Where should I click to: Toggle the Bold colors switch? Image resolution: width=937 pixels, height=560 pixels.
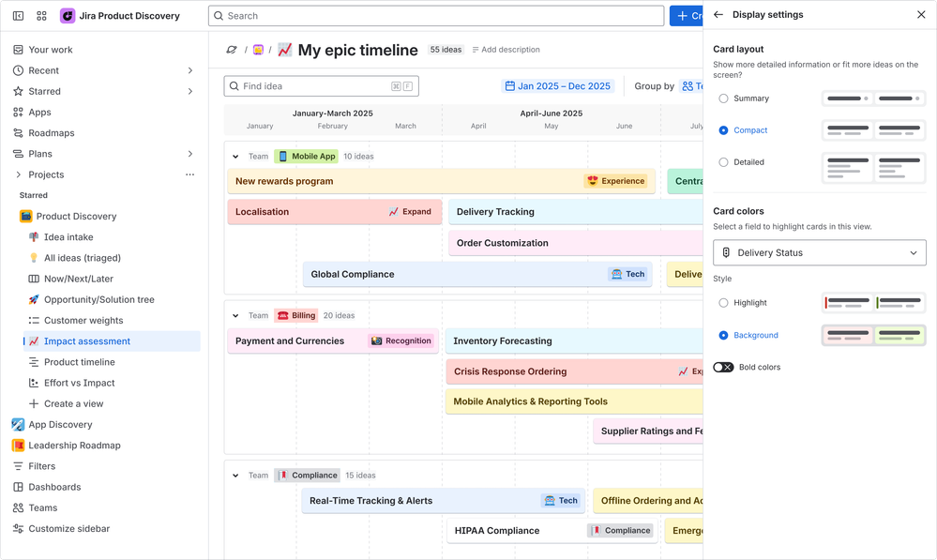(723, 367)
